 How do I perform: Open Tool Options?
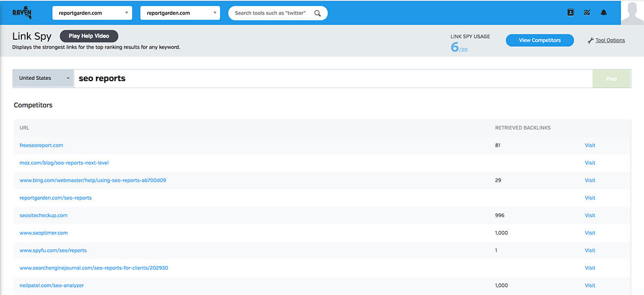610,40
